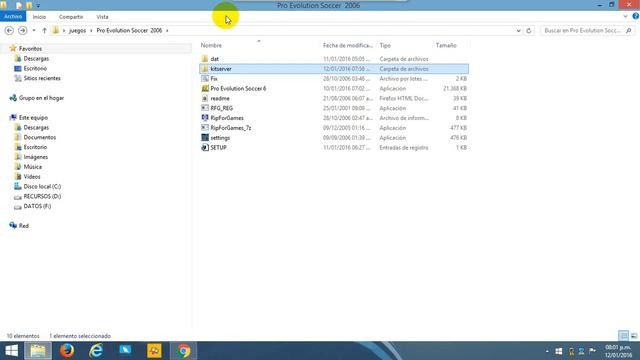The height and width of the screenshot is (360, 640).
Task: Open the taskbar clock and date
Action: click(x=618, y=351)
